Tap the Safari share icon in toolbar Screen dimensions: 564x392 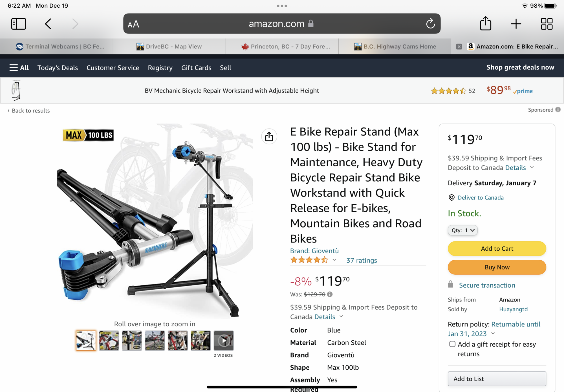486,23
